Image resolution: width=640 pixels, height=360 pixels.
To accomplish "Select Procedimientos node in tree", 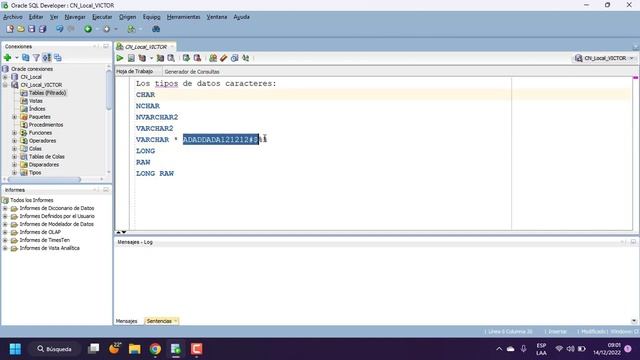I will pyautogui.click(x=46, y=124).
